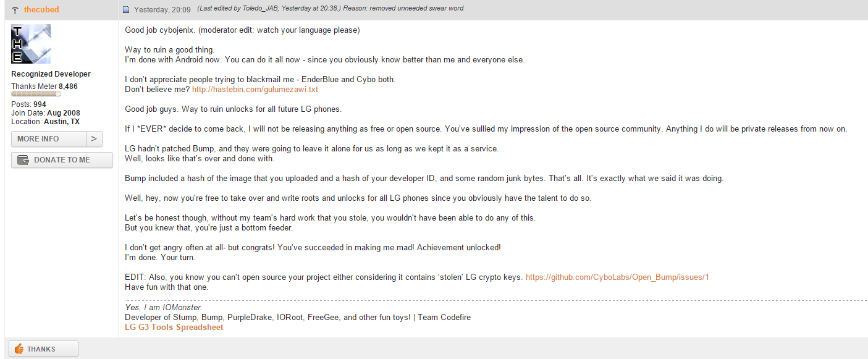Click the Thanks Meter count 8,486
868x359 pixels.
tap(68, 87)
